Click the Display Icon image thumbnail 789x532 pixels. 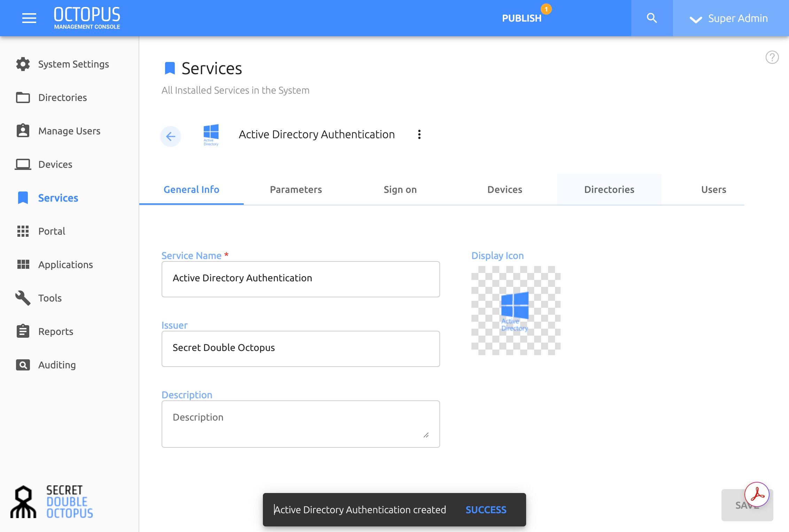(x=516, y=311)
